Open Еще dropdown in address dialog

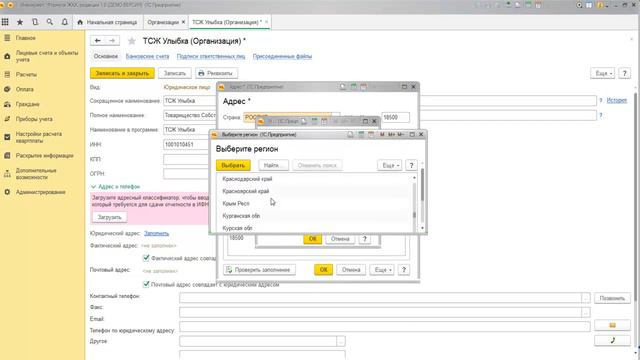[382, 270]
